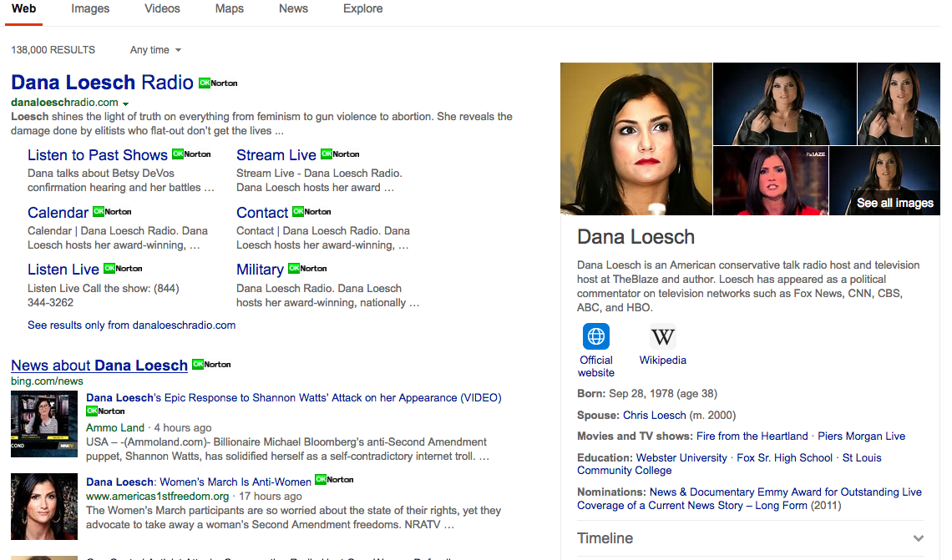Image resolution: width=952 pixels, height=560 pixels.
Task: Select the Web tab
Action: point(23,8)
